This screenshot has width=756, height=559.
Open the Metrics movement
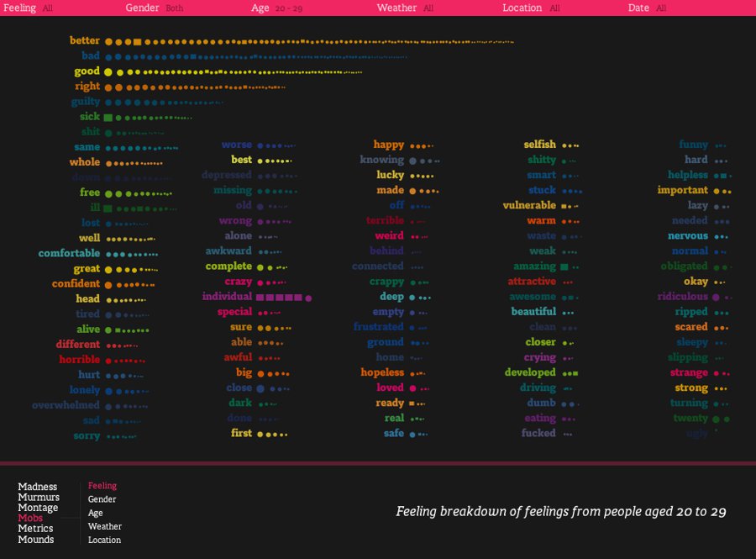click(x=35, y=529)
